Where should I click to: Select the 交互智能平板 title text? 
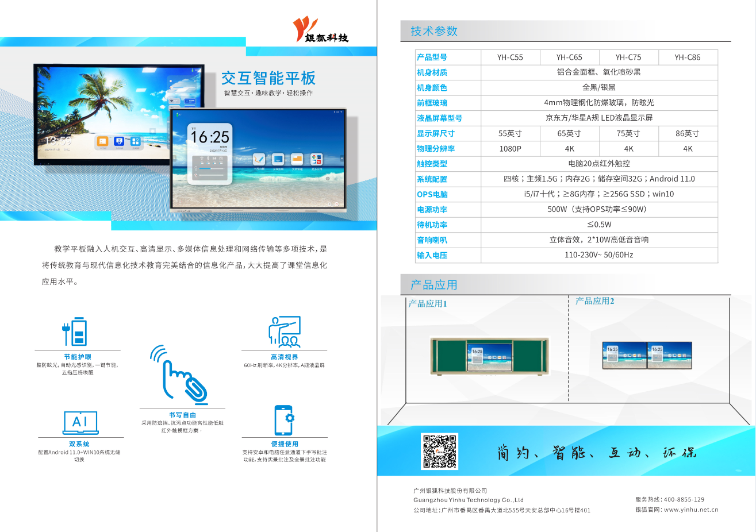(x=268, y=78)
